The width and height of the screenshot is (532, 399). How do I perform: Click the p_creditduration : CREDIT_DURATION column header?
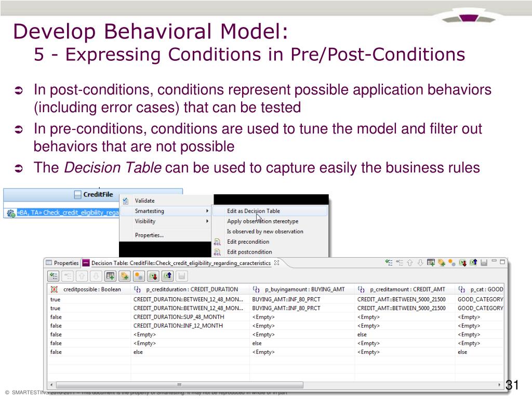190,289
